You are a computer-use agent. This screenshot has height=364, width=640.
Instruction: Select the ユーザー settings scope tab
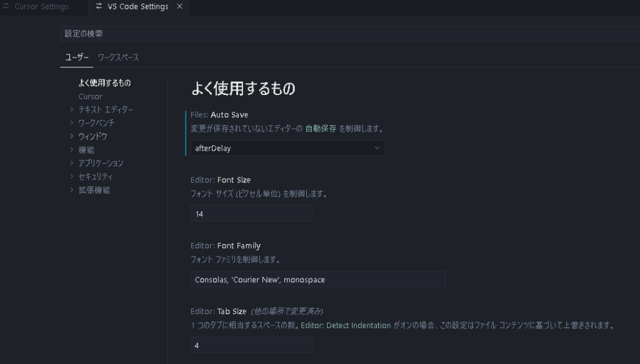(x=77, y=57)
